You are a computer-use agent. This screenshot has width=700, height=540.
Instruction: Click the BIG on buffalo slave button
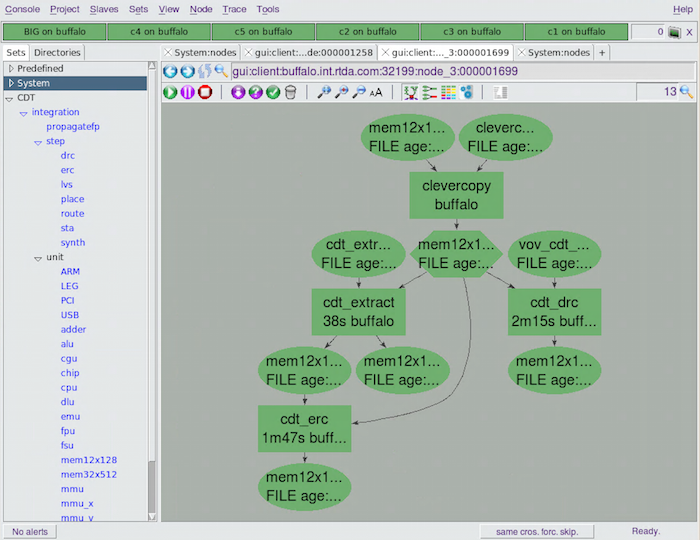point(54,32)
